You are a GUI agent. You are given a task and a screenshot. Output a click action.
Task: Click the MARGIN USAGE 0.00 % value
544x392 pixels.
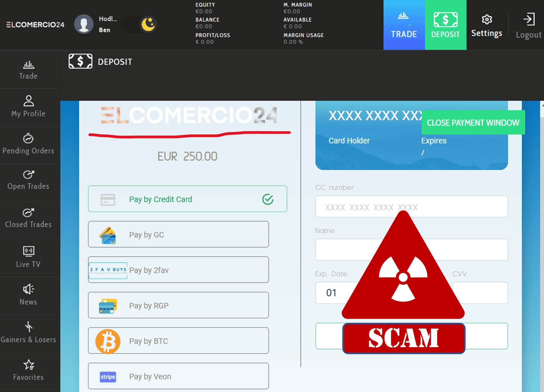pyautogui.click(x=293, y=42)
